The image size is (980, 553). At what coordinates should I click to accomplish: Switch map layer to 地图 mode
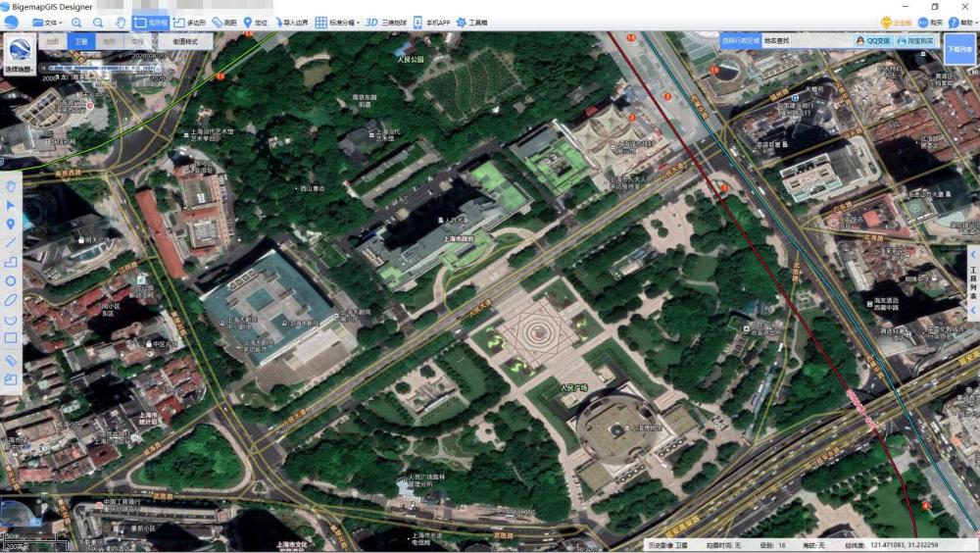click(x=53, y=41)
